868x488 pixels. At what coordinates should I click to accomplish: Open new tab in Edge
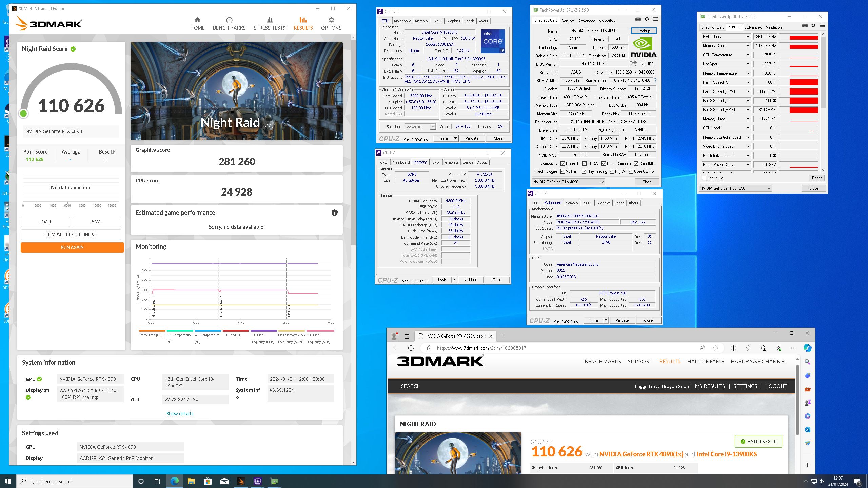tap(502, 336)
